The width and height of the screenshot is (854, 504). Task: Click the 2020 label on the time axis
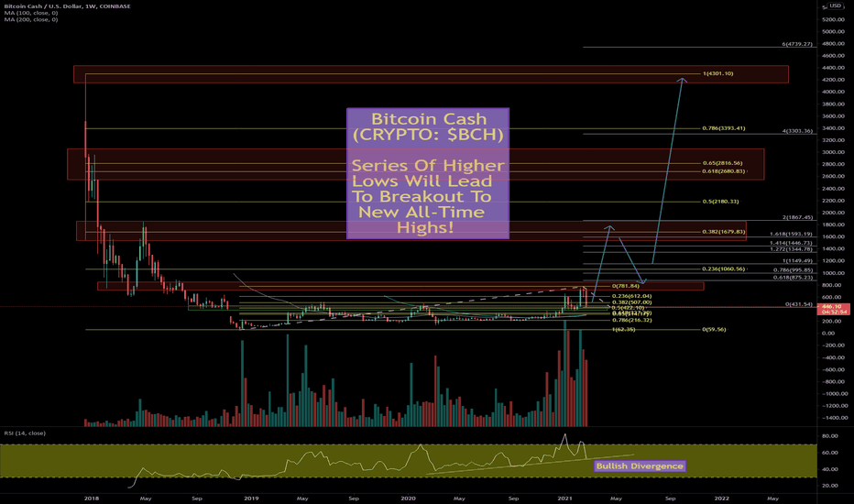coord(408,498)
